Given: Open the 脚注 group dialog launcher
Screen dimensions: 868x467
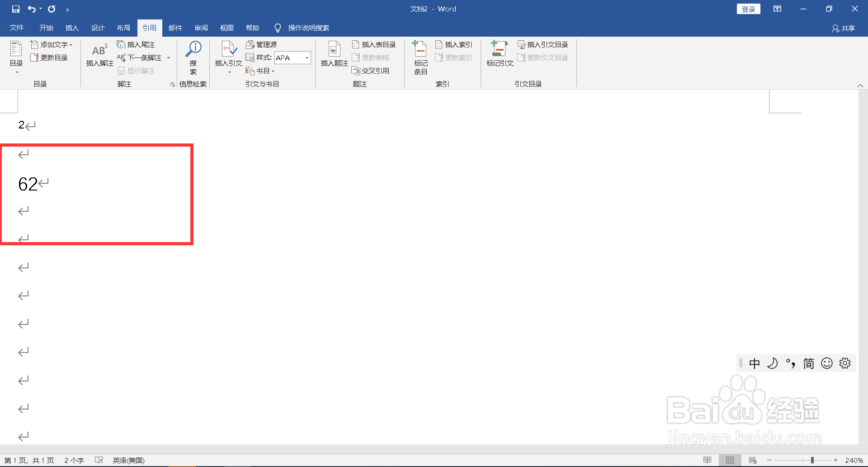Looking at the screenshot, I should (173, 84).
